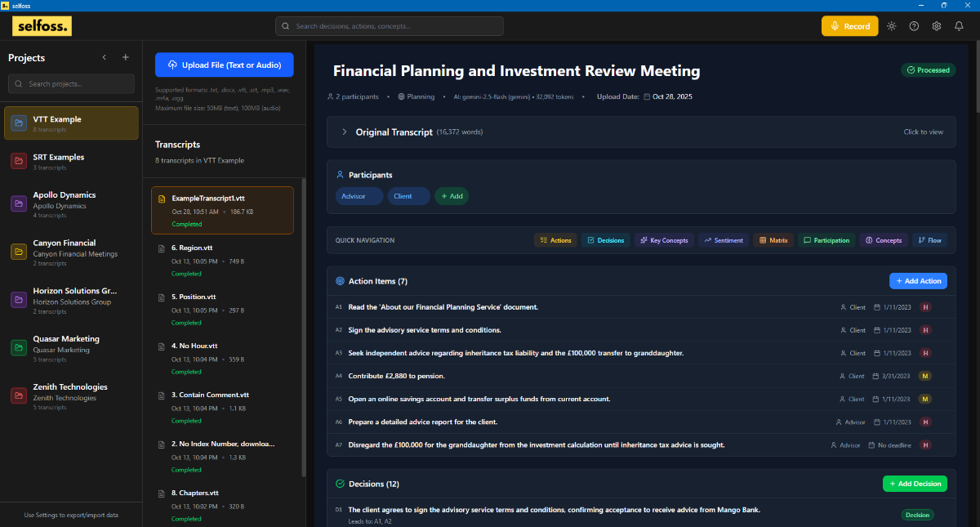This screenshot has height=527, width=980.
Task: Toggle the medium priority badge on action A4
Action: 925,377
